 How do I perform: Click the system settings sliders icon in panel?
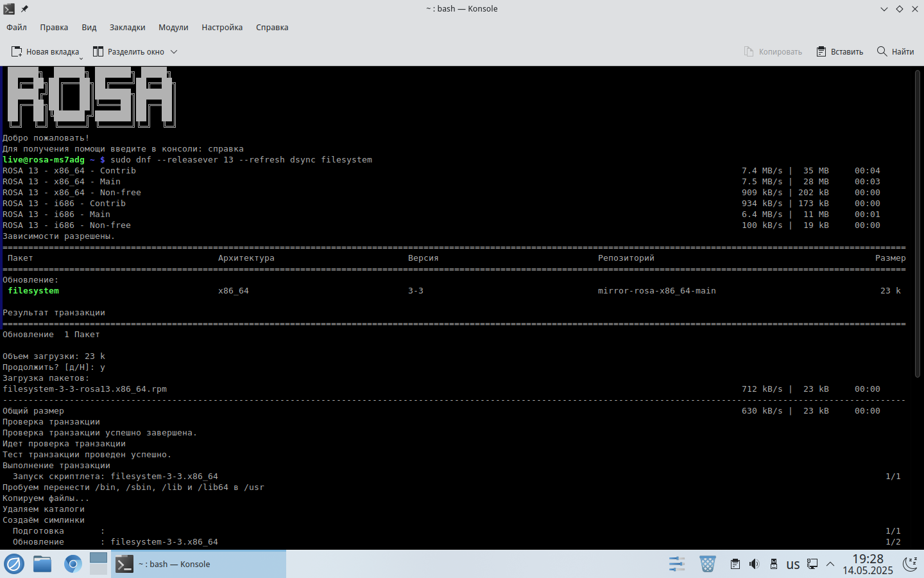677,564
